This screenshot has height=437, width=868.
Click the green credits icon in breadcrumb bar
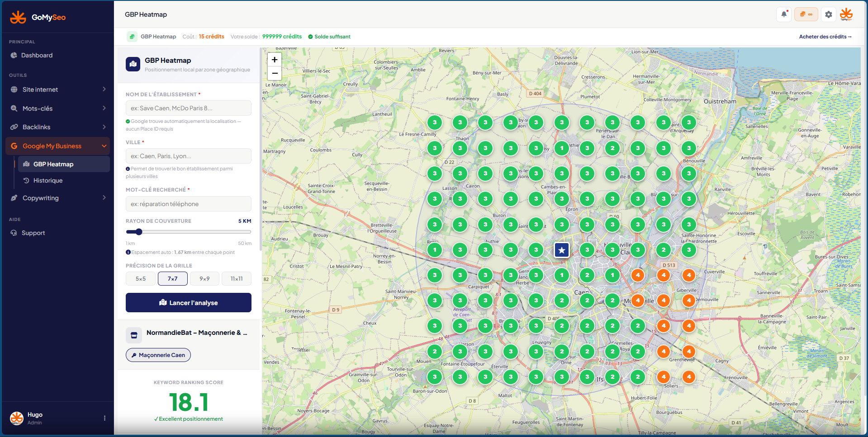[x=132, y=37]
